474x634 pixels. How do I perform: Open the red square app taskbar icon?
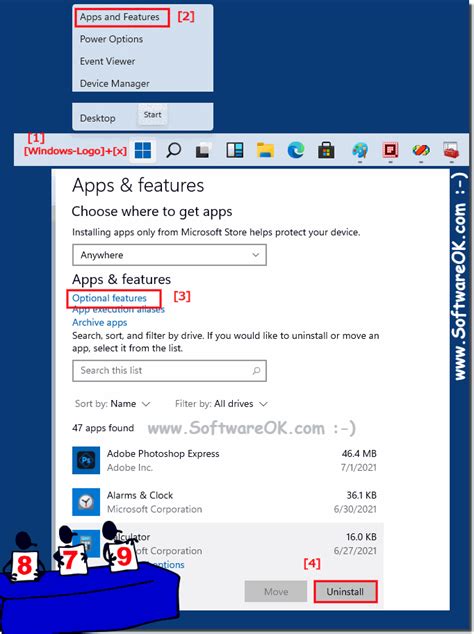point(390,150)
